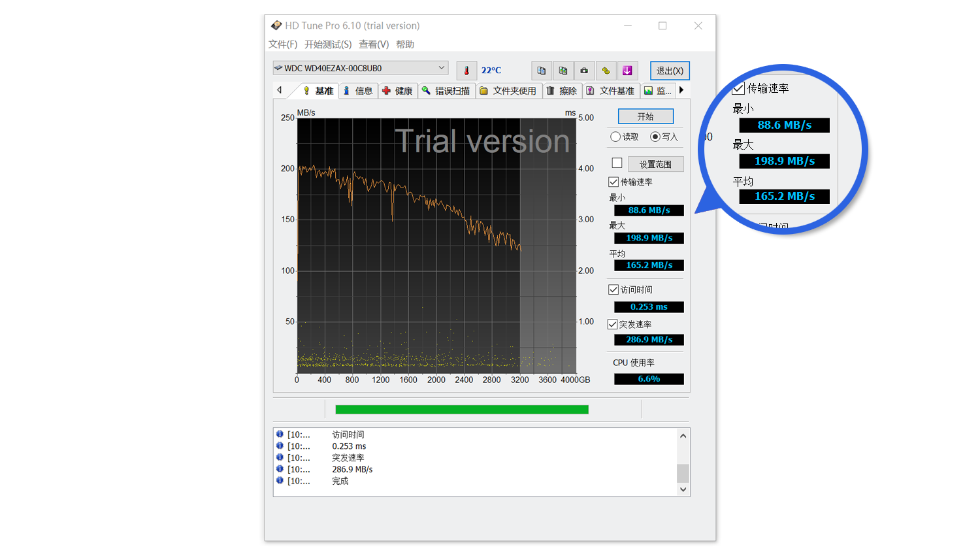Tick the checkbox beside 设置范围
The height and width of the screenshot is (560, 980).
tap(617, 163)
